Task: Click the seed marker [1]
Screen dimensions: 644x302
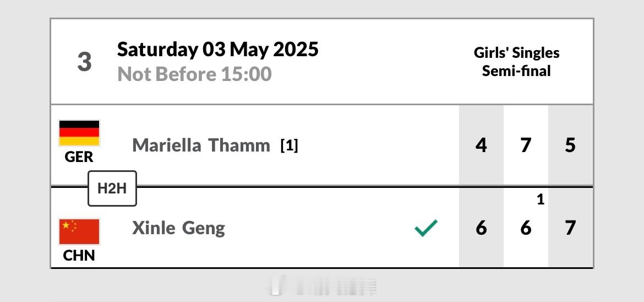Action: click(x=289, y=145)
